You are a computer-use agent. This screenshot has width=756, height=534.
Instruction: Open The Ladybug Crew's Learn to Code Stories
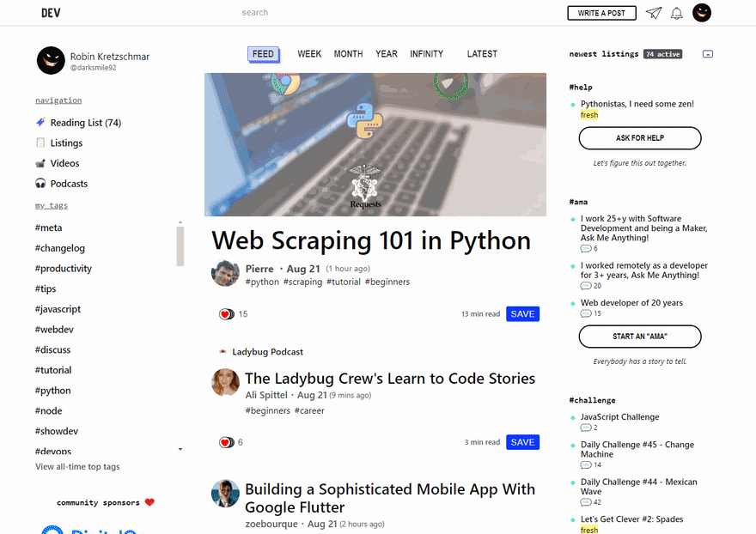tap(389, 379)
